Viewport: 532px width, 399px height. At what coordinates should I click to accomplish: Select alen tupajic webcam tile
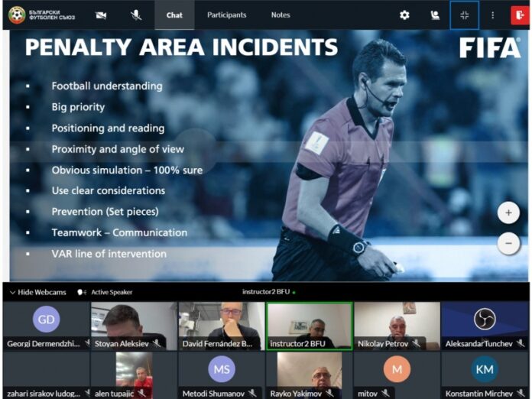[x=134, y=375]
